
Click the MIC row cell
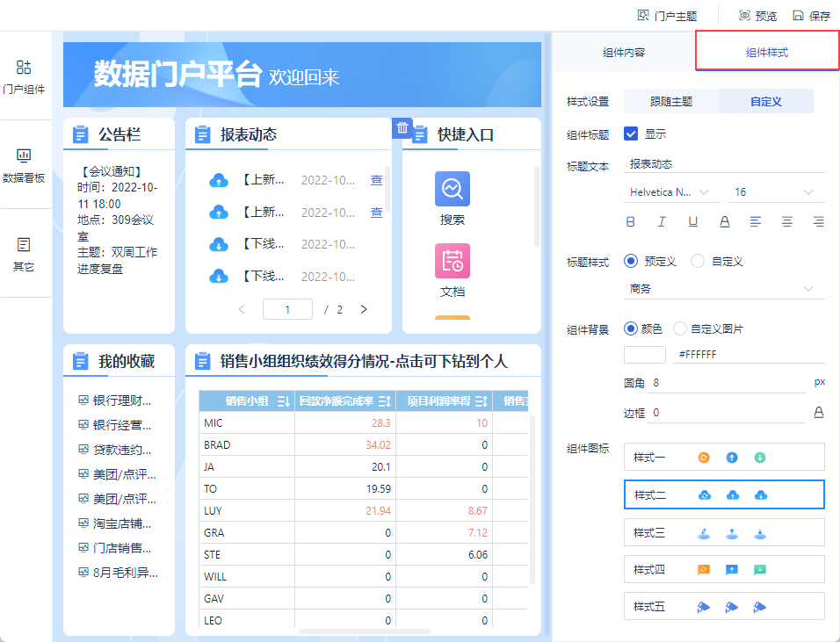(x=246, y=423)
